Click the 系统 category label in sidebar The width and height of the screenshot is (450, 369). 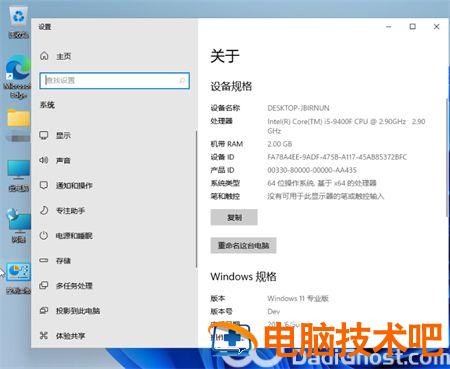(x=47, y=105)
